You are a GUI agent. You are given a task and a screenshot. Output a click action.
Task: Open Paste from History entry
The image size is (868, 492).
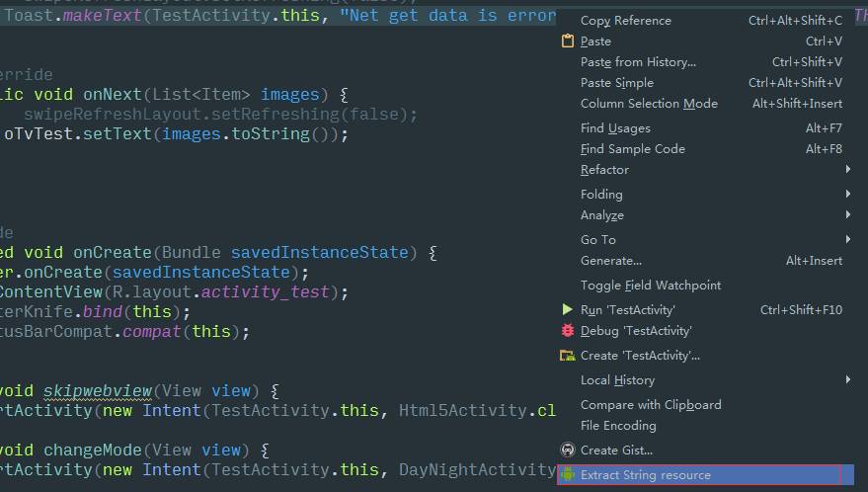(705, 62)
